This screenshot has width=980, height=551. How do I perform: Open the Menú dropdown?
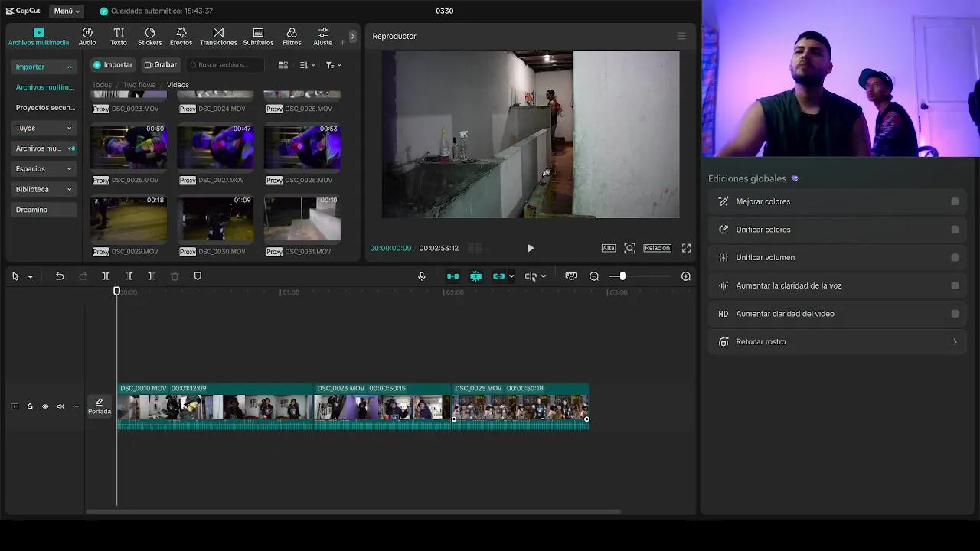(67, 11)
